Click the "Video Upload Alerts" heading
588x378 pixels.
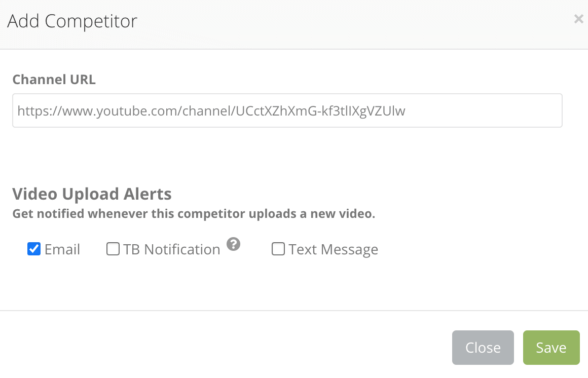[92, 194]
